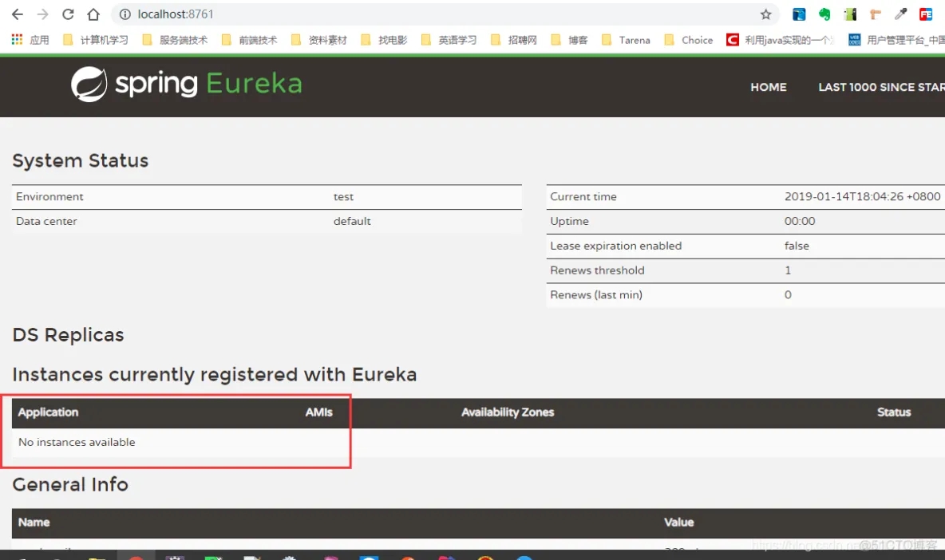Open the 找电影 bookmark folder
The image size is (945, 560).
(384, 40)
